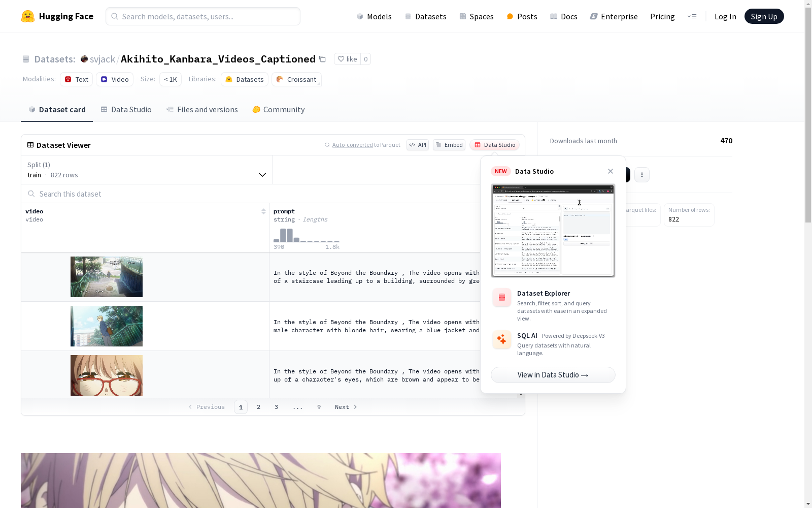The image size is (812, 508).
Task: Open the Community tab
Action: coord(279,110)
